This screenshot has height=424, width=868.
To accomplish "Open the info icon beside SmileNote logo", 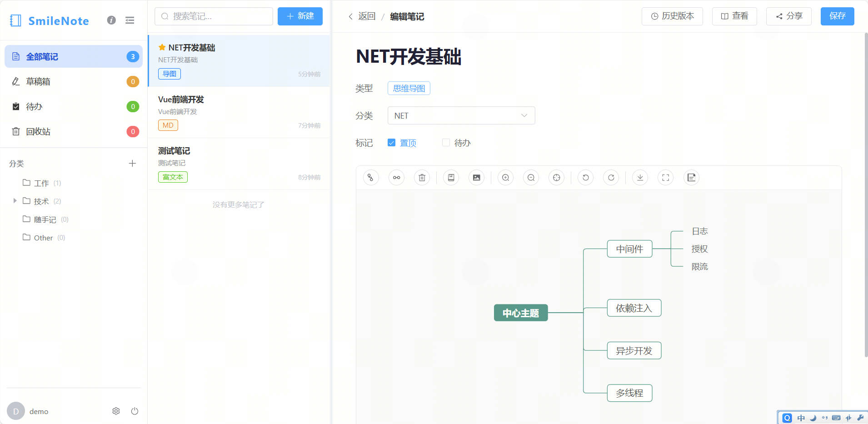I will pyautogui.click(x=111, y=20).
